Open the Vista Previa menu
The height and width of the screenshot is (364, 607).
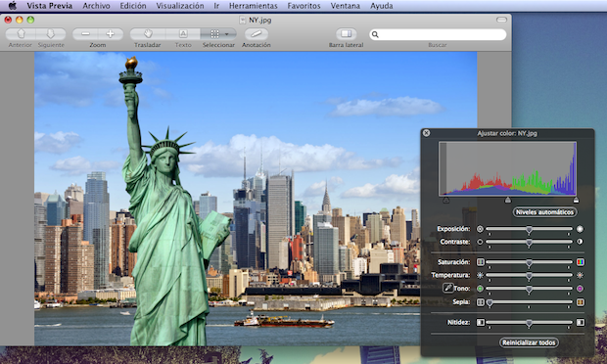50,6
